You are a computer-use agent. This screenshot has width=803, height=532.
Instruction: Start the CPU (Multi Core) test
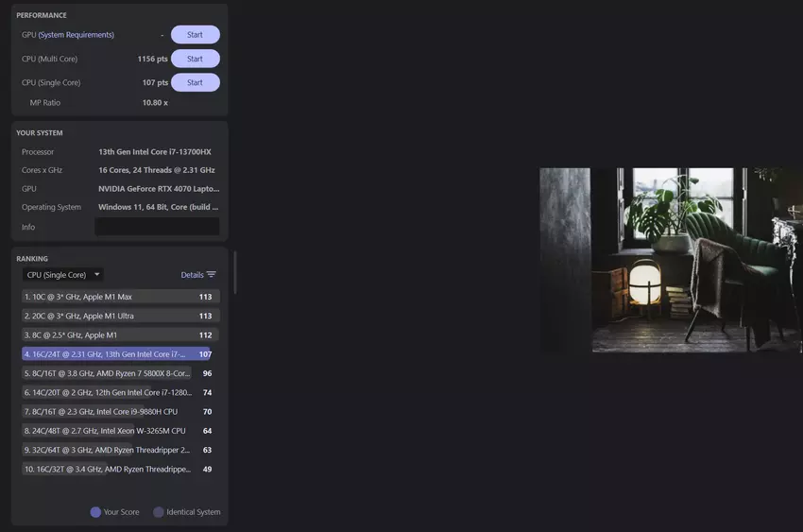point(195,59)
